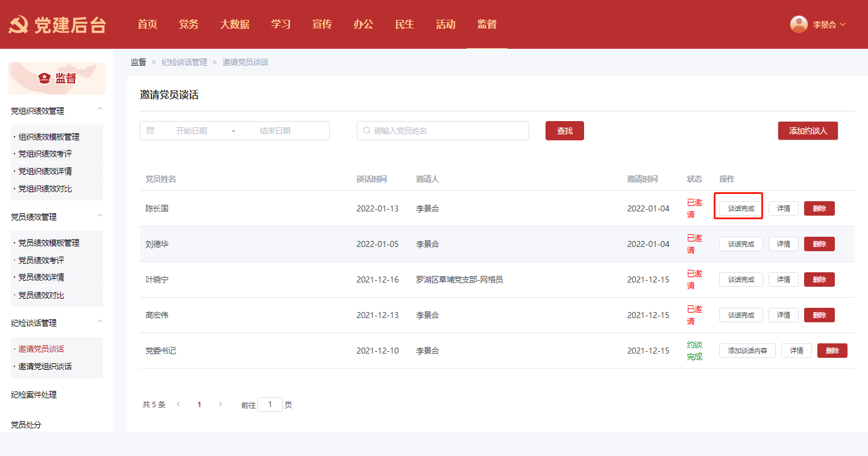The width and height of the screenshot is (868, 456).
Task: Open the 李景合 user dropdown menu
Action: point(829,25)
